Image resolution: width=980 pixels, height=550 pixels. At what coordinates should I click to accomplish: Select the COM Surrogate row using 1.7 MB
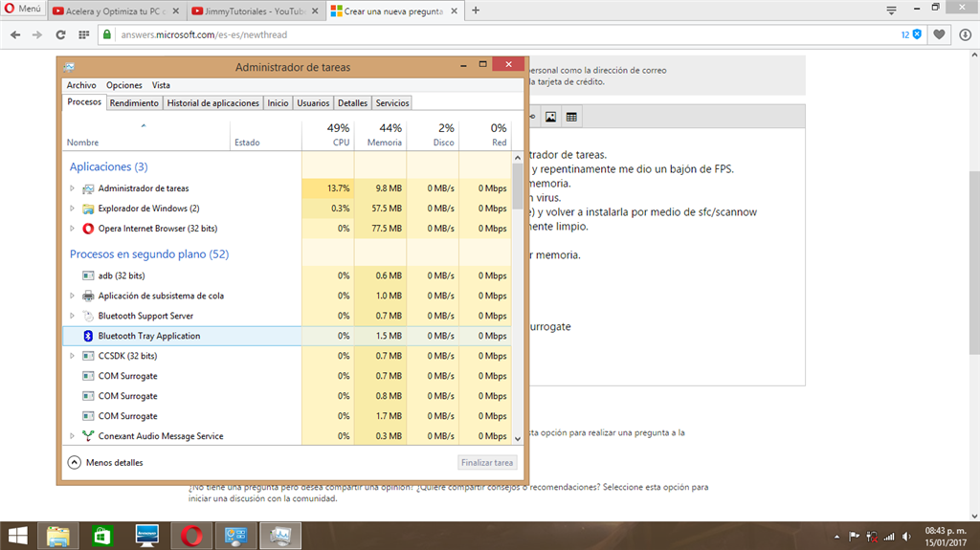coord(287,416)
